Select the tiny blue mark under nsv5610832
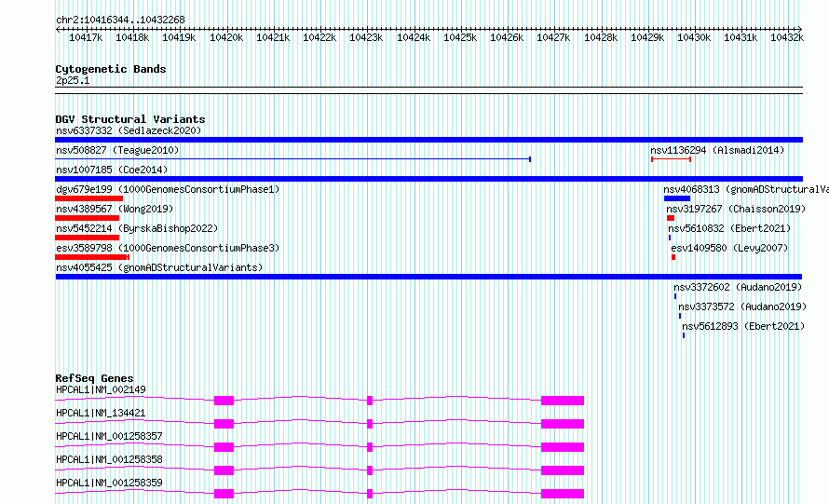This screenshot has width=829, height=504. pyautogui.click(x=670, y=238)
